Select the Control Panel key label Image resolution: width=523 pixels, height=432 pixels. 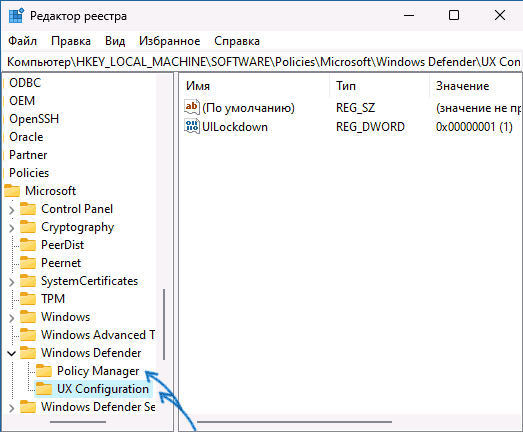tap(77, 209)
